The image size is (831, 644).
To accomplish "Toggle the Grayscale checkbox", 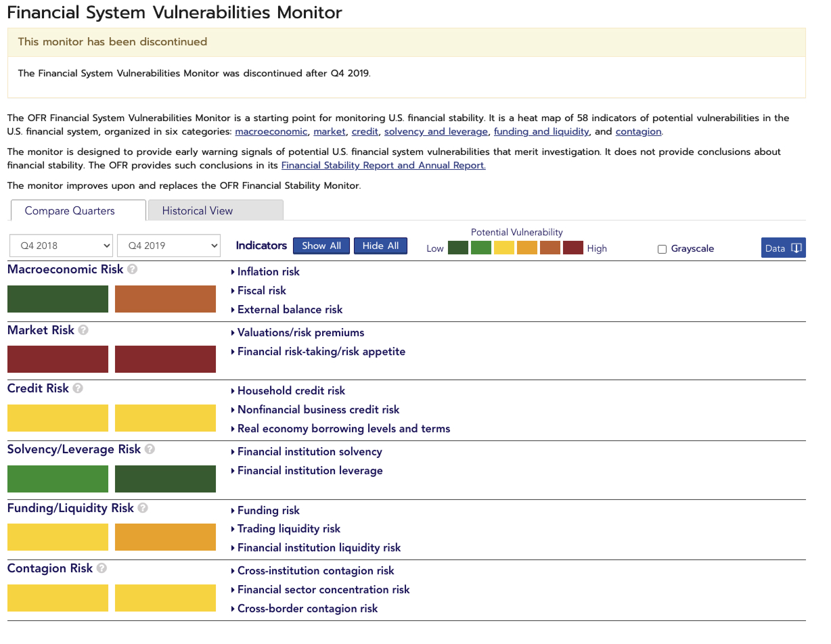I will click(x=661, y=248).
